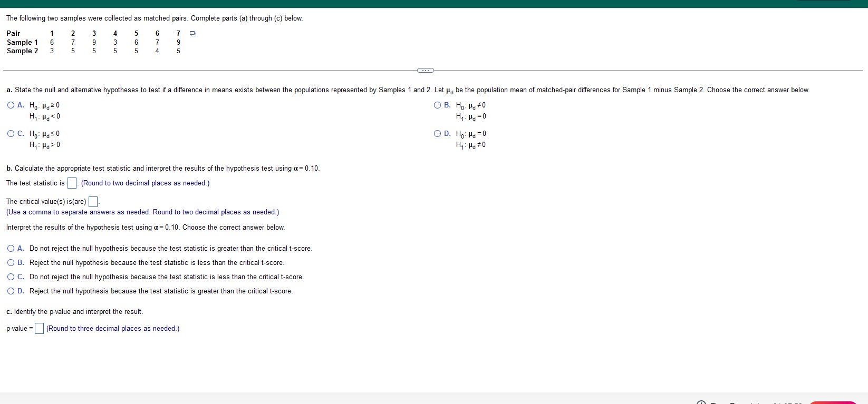
Task: Select hypothesis option C: H0 μd ≤ 0
Action: (11, 133)
